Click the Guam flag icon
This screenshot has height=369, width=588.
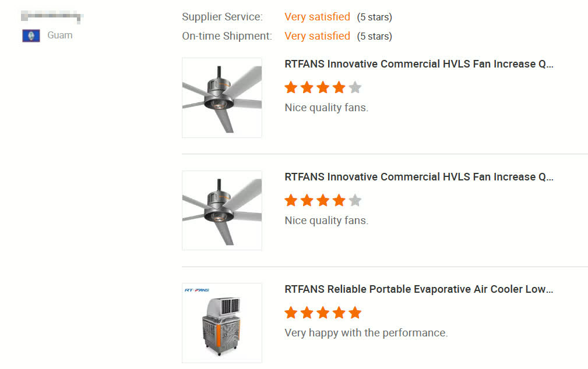31,36
